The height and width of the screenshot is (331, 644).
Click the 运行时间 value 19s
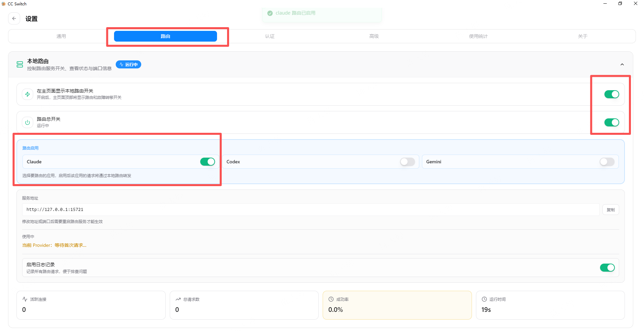pos(486,310)
